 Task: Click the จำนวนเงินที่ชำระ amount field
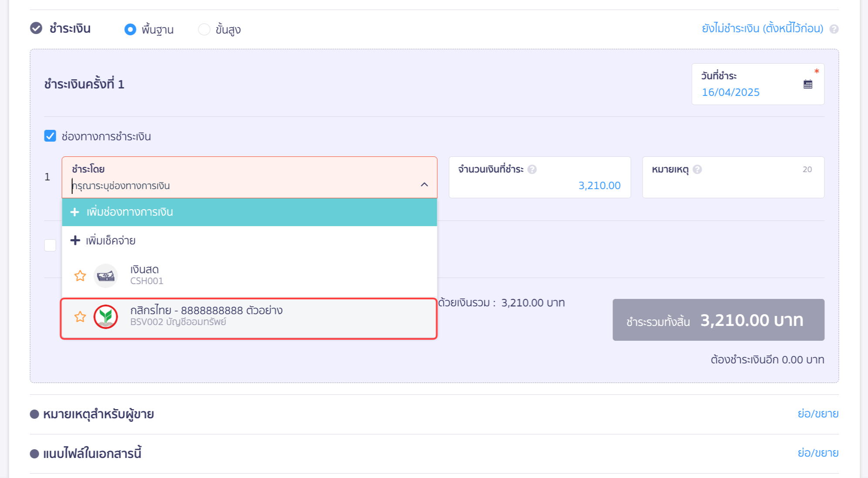pos(540,177)
